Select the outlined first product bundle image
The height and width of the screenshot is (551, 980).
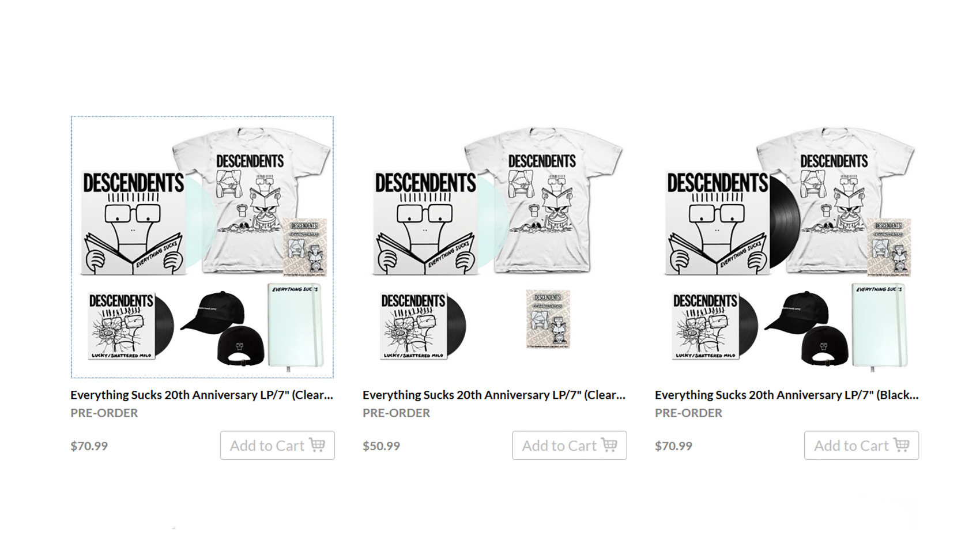[x=202, y=247]
